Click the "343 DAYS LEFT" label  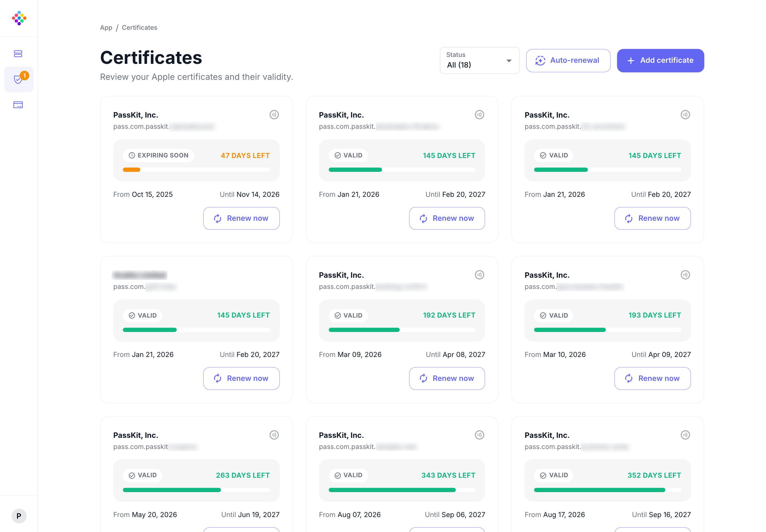click(x=448, y=475)
